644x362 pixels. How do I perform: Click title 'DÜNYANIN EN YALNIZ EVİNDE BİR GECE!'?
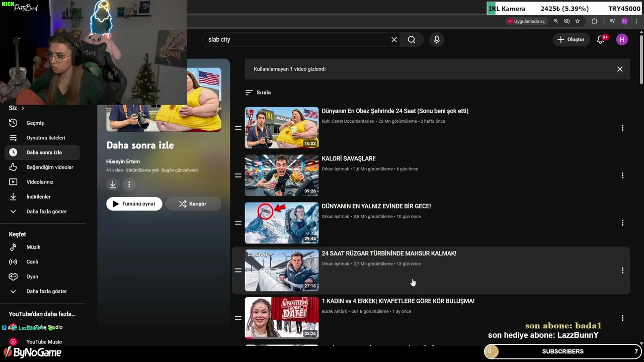(376, 206)
